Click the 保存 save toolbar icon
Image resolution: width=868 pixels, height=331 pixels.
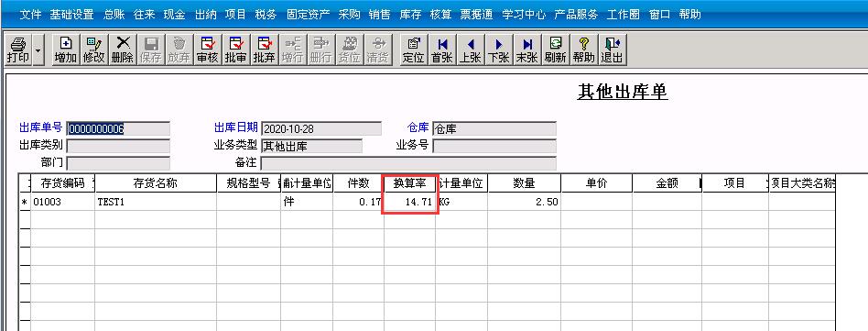coord(150,50)
